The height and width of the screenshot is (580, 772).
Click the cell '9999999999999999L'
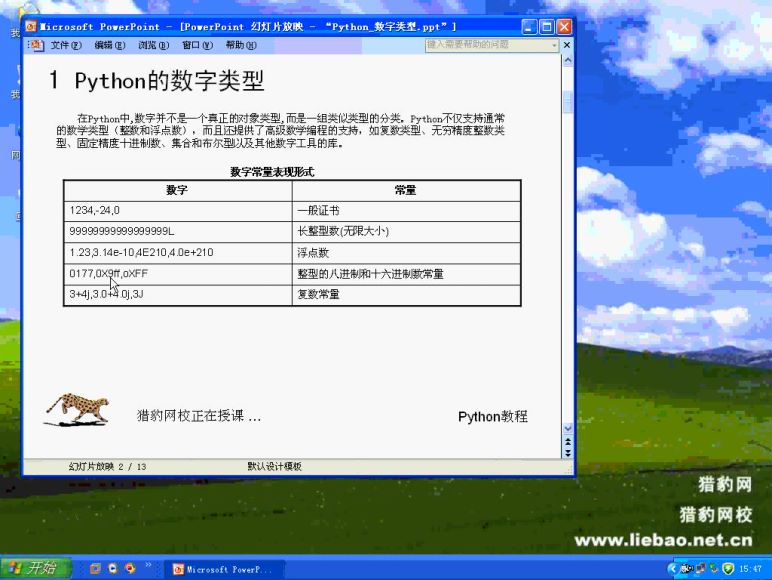pos(178,231)
